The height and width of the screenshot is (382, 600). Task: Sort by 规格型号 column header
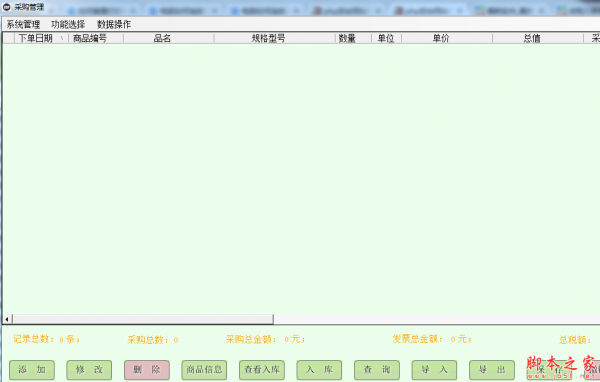[x=275, y=38]
